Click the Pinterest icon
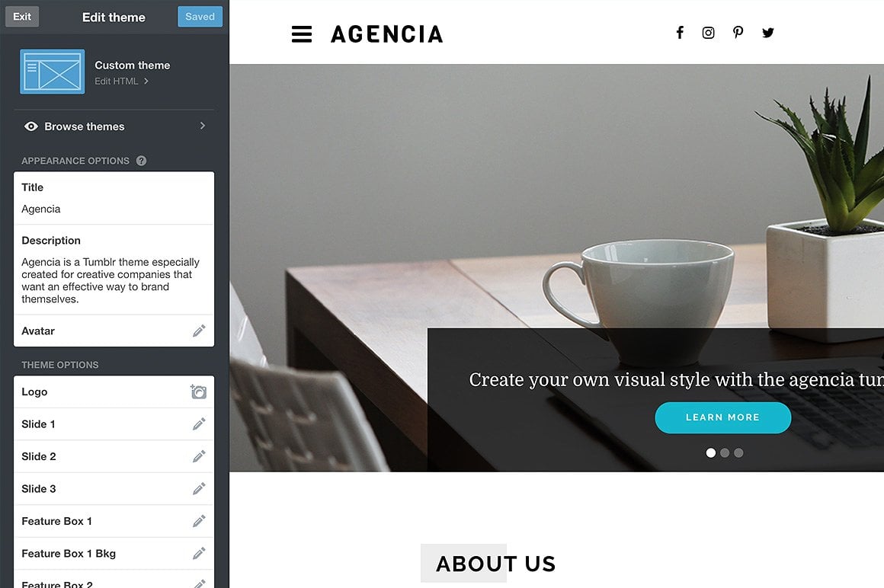 (738, 33)
